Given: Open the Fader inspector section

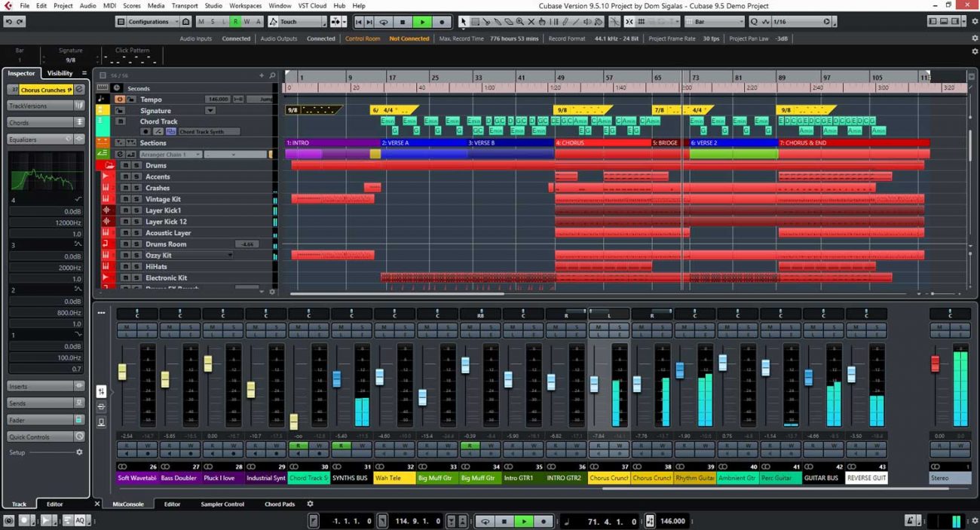Looking at the screenshot, I should coord(45,420).
